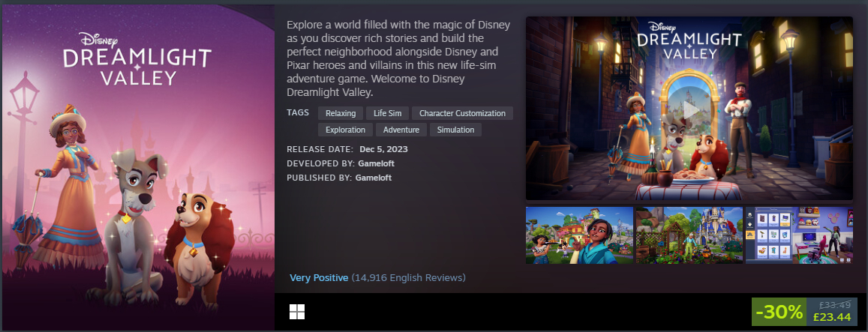Screen dimensions: 868x332
Task: View the wardrobe customization screenshot thumbnail
Action: point(800,235)
